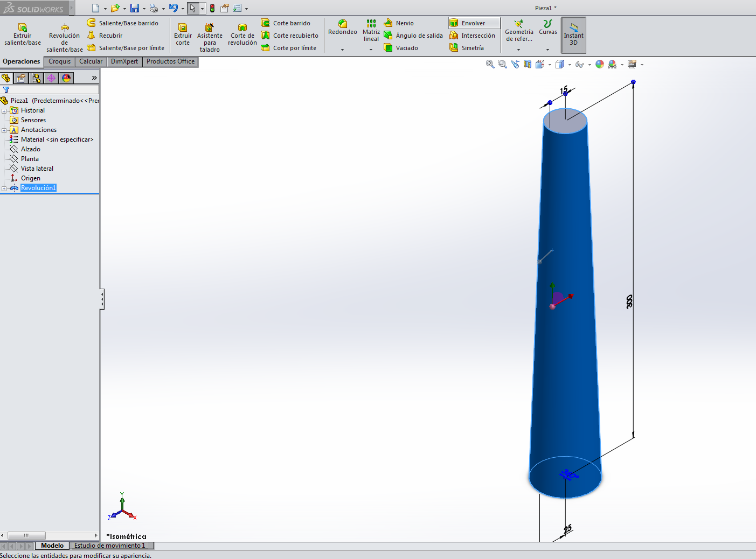Click the Options checklist icon
Image resolution: width=756 pixels, height=559 pixels.
coord(237,8)
